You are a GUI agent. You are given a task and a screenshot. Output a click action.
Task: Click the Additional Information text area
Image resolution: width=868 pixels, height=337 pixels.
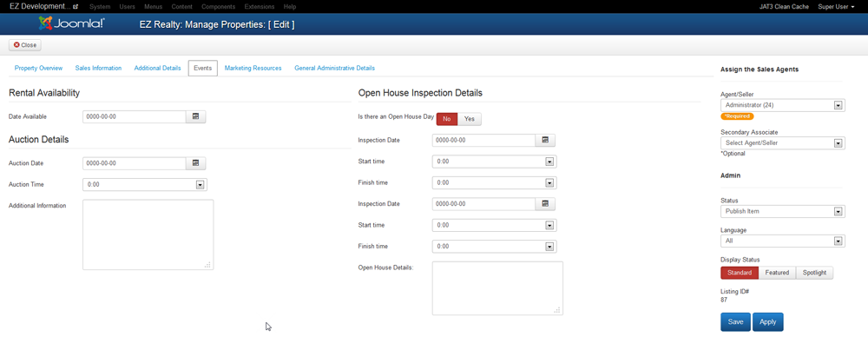click(x=148, y=235)
